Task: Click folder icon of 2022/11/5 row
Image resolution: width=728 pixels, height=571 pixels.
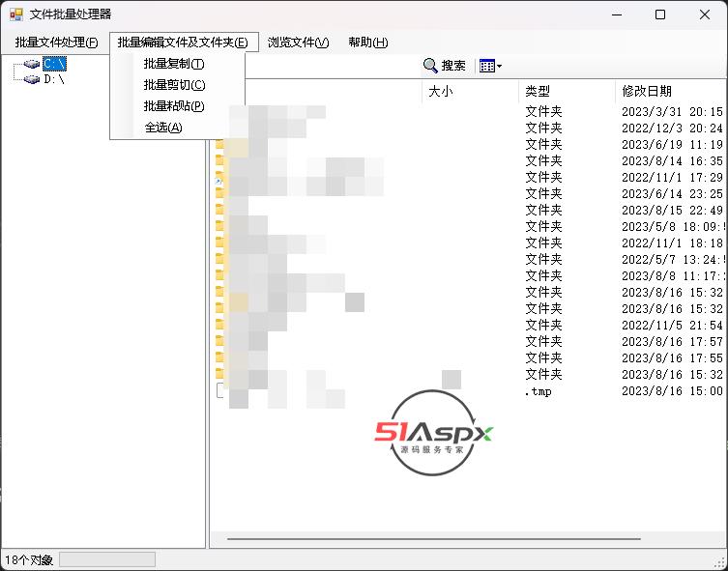Action: coord(219,326)
